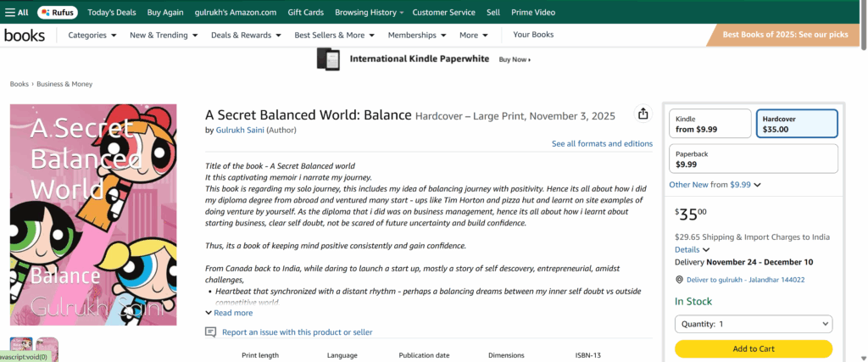The width and height of the screenshot is (868, 362).
Task: Expand shipping Details chevron
Action: 693,250
